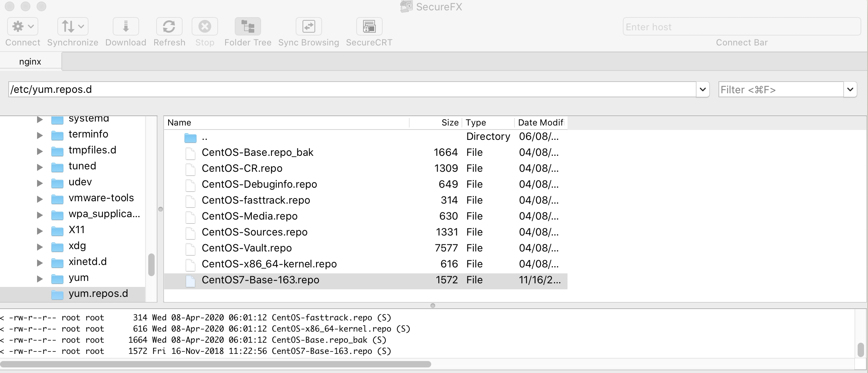
Task: Expand the terminfo folder
Action: (x=39, y=135)
